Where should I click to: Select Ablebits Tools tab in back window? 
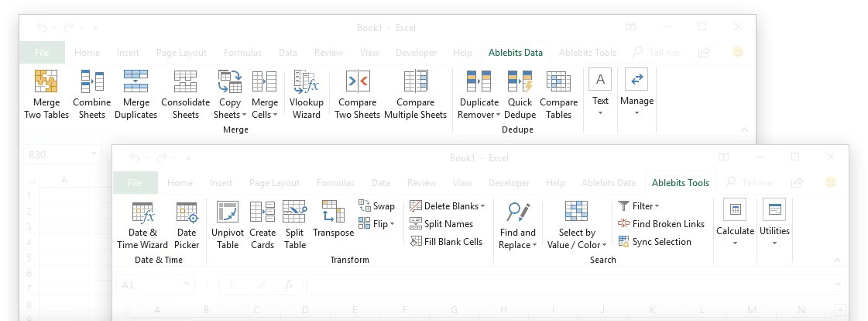588,53
